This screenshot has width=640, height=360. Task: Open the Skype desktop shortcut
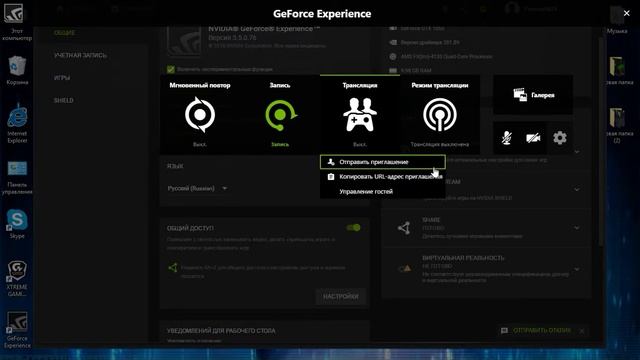click(17, 224)
